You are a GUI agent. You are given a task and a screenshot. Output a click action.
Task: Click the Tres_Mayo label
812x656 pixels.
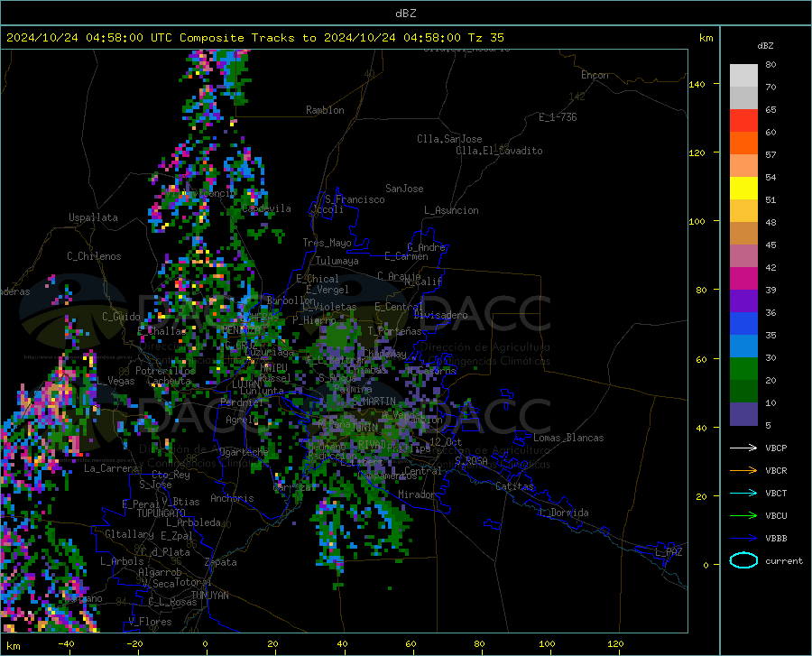(327, 243)
